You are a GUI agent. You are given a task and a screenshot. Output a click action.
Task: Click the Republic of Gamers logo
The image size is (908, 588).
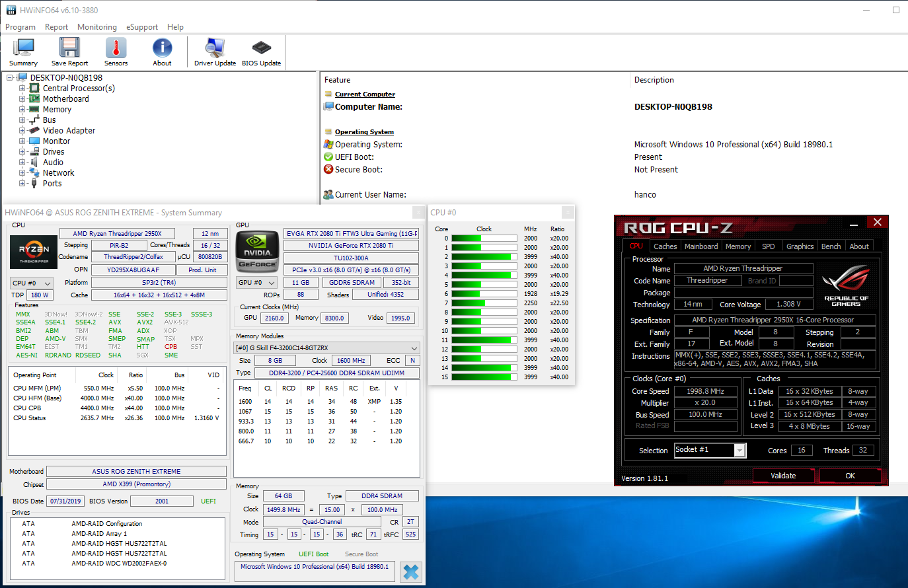846,285
